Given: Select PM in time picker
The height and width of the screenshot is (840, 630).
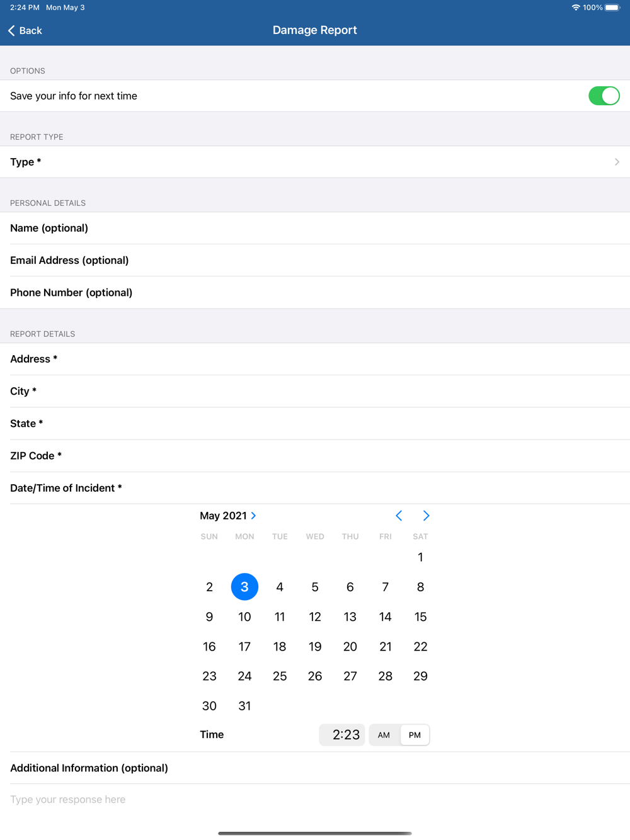Looking at the screenshot, I should pyautogui.click(x=415, y=735).
